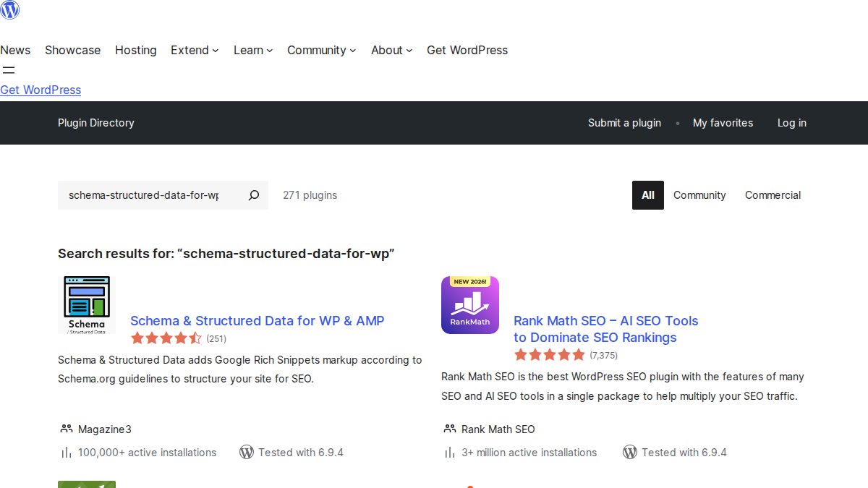868x488 pixels.
Task: Open the Learn dropdown
Action: pyautogui.click(x=252, y=50)
